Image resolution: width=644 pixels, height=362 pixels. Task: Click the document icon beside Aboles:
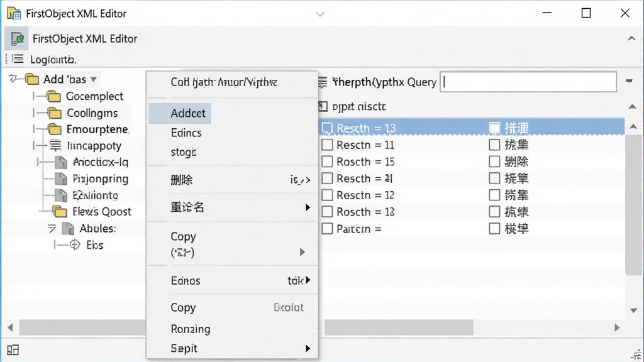click(x=68, y=228)
